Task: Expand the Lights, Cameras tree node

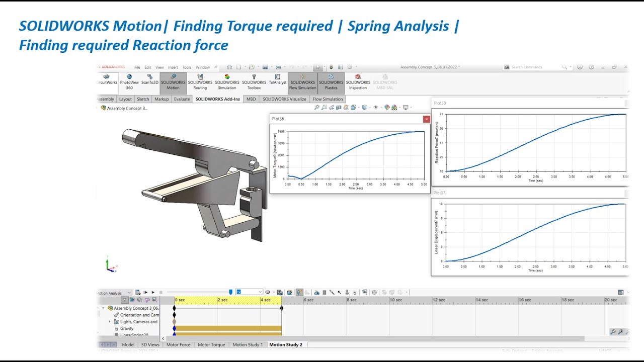Action: [x=110, y=322]
